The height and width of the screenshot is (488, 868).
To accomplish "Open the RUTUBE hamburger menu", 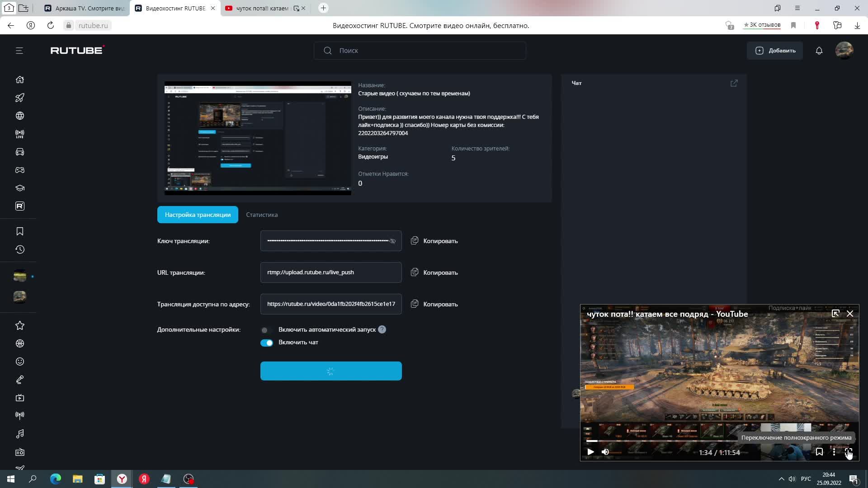I will tap(19, 51).
